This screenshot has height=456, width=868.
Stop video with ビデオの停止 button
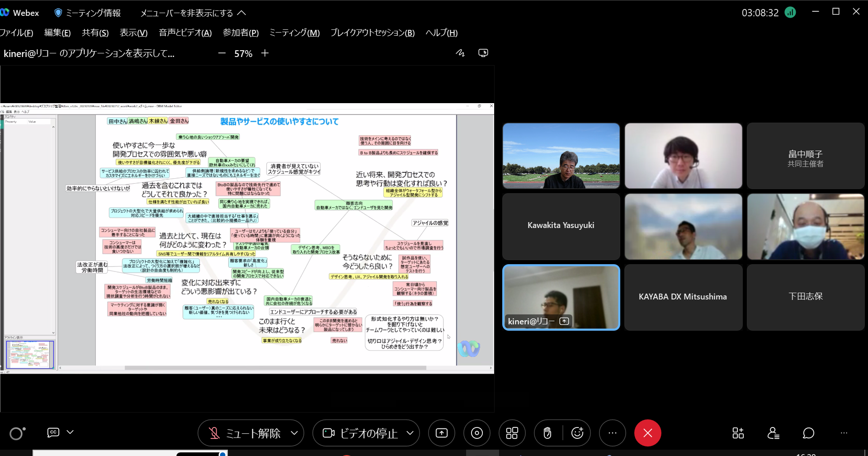[360, 433]
